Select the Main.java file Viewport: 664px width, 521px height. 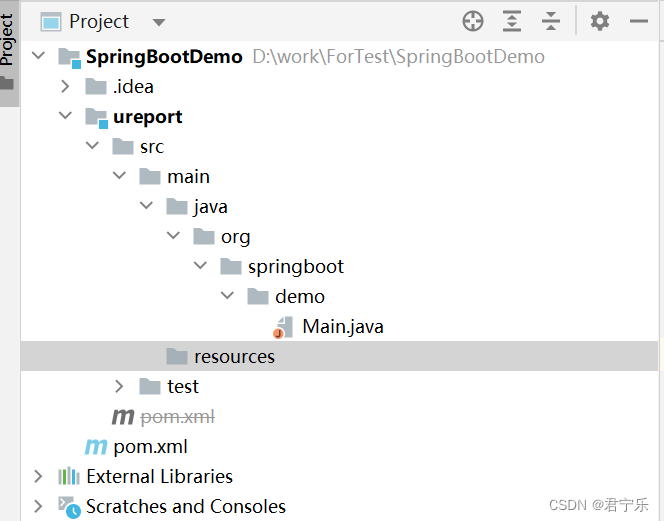click(x=343, y=327)
